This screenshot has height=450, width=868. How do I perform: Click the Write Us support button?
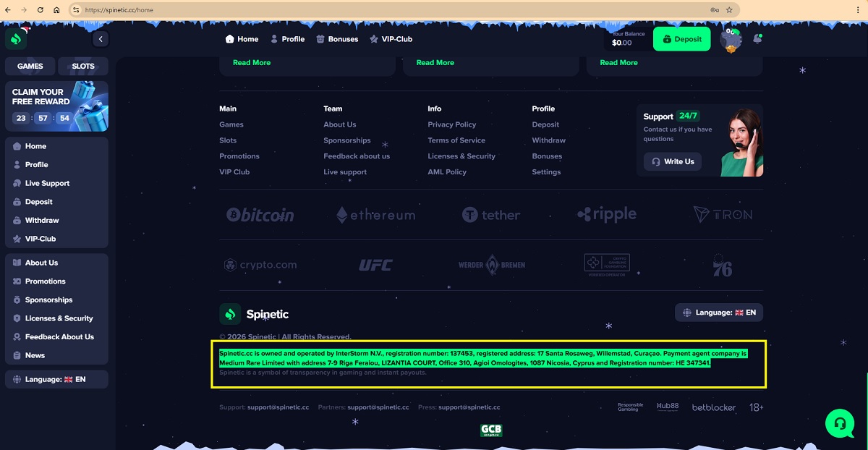pyautogui.click(x=673, y=161)
